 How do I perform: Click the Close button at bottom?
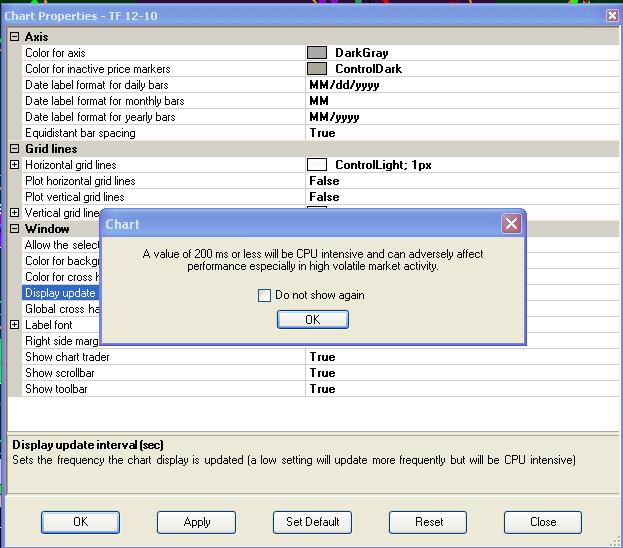click(x=543, y=522)
